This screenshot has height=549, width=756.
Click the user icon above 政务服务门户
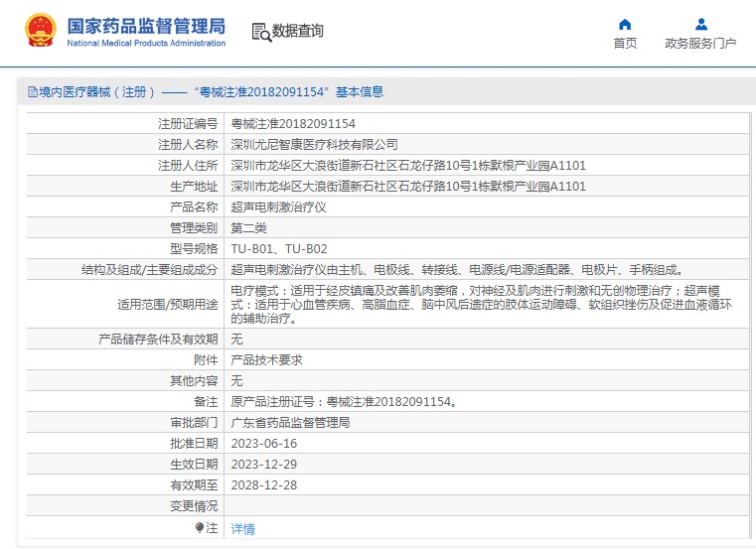(701, 24)
